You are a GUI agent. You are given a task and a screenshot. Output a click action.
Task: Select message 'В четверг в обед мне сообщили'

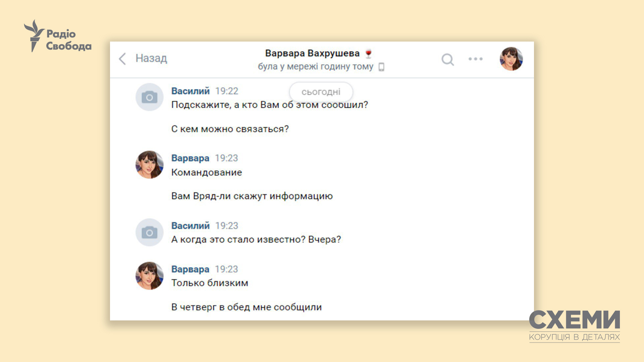tap(246, 307)
